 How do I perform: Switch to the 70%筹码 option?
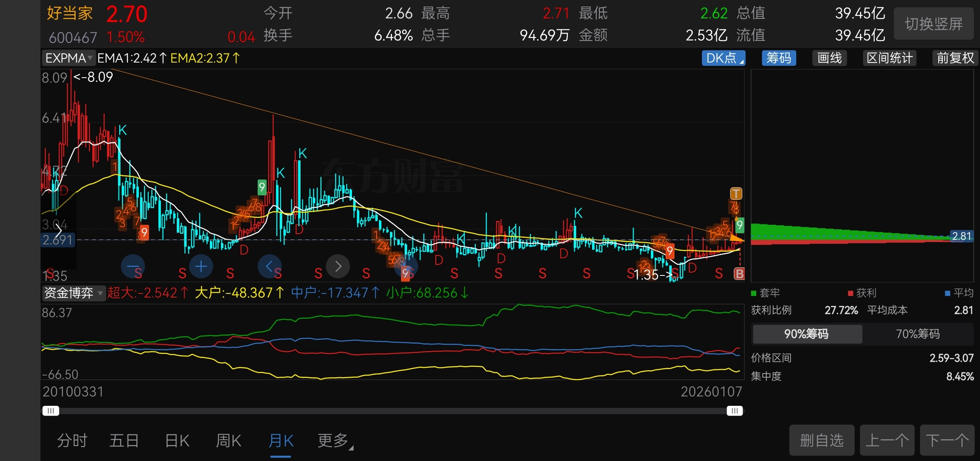pyautogui.click(x=918, y=334)
